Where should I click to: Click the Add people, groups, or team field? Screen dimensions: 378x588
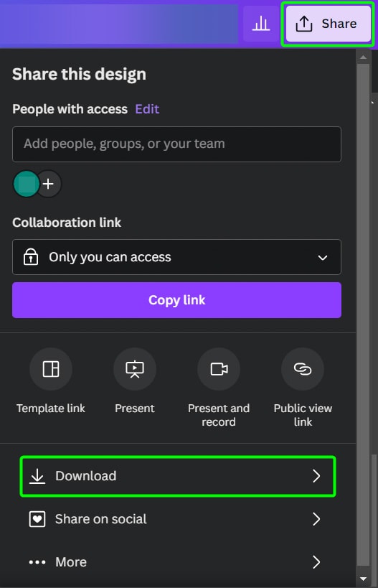[177, 144]
